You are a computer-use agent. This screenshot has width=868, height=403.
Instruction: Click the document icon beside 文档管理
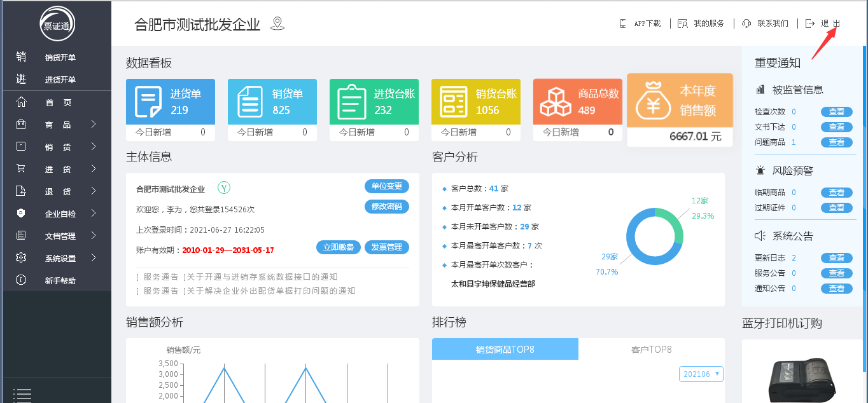[x=21, y=236]
